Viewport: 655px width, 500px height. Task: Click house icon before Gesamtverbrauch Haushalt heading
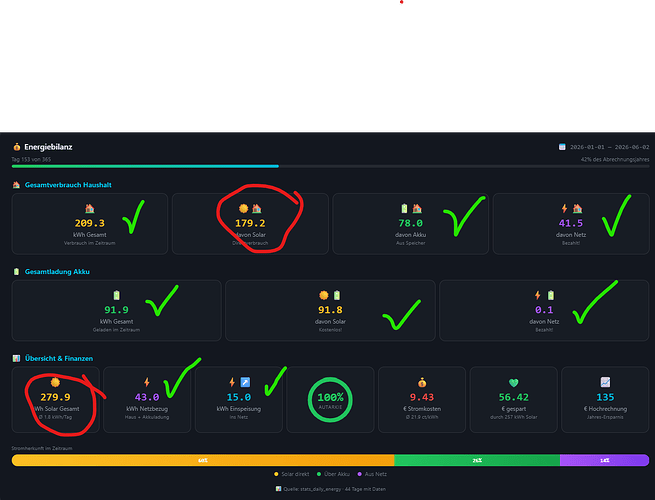point(16,185)
